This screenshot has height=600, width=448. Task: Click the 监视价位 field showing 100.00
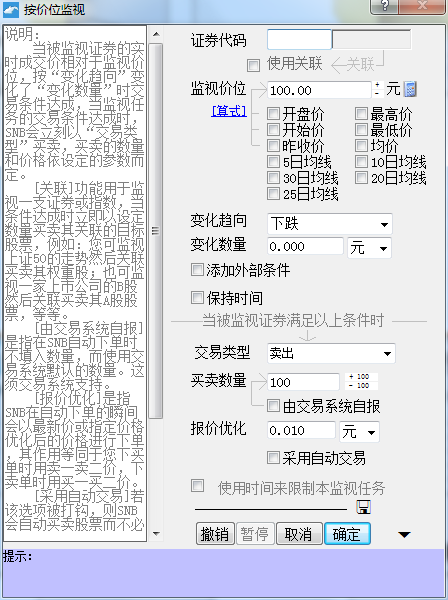(319, 90)
